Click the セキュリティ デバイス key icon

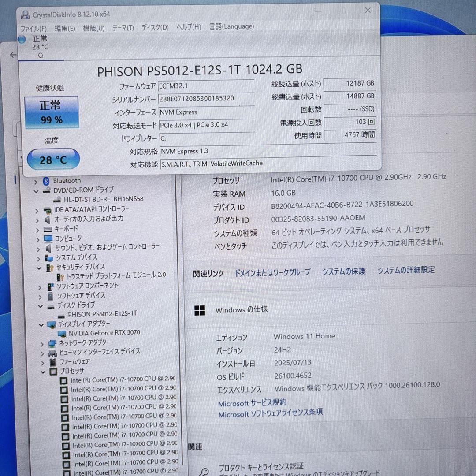click(x=50, y=268)
